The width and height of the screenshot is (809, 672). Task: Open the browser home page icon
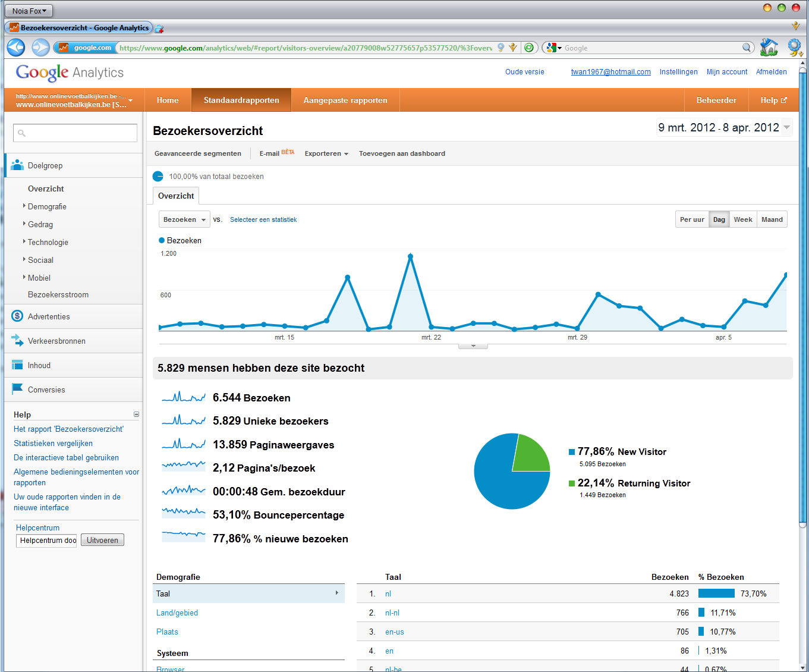[x=769, y=48]
